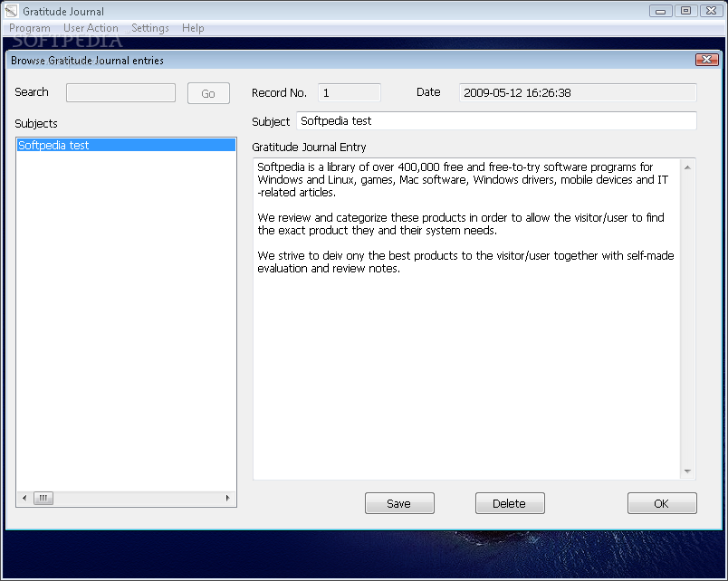Click the Save button
The image size is (728, 581).
tap(399, 503)
